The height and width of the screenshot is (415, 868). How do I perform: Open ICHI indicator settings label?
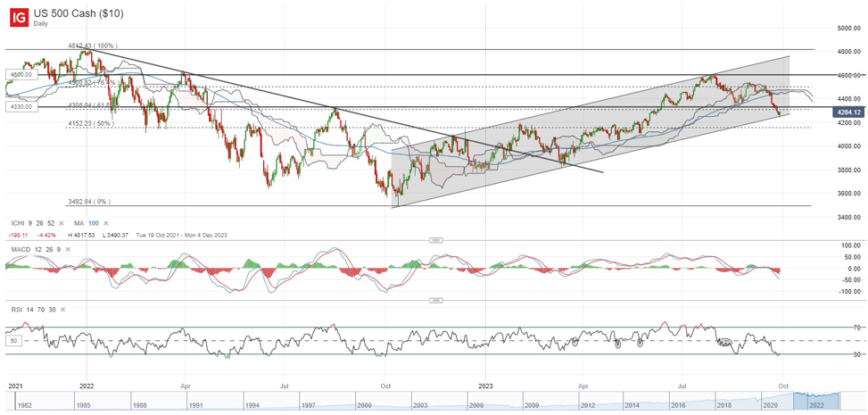point(17,223)
